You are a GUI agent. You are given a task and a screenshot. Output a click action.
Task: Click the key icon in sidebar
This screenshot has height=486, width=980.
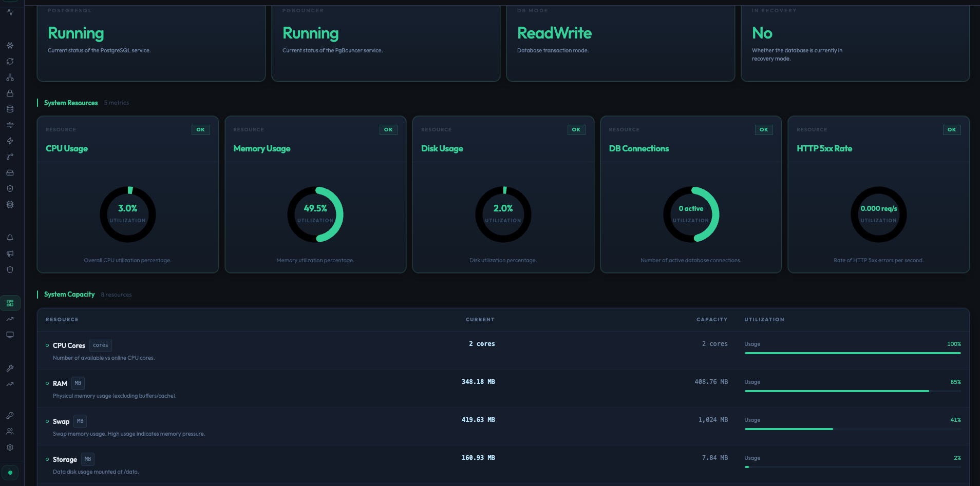pyautogui.click(x=10, y=415)
